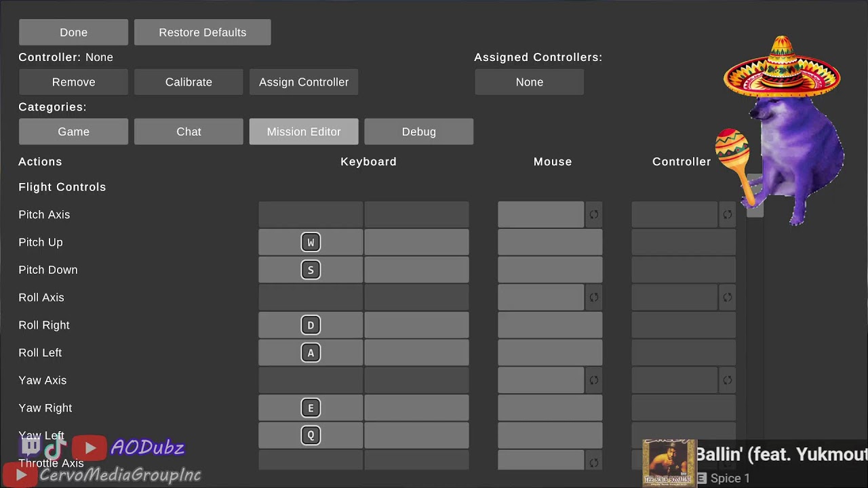Image resolution: width=868 pixels, height=488 pixels.
Task: Open the None assigned controllers button
Action: point(530,82)
